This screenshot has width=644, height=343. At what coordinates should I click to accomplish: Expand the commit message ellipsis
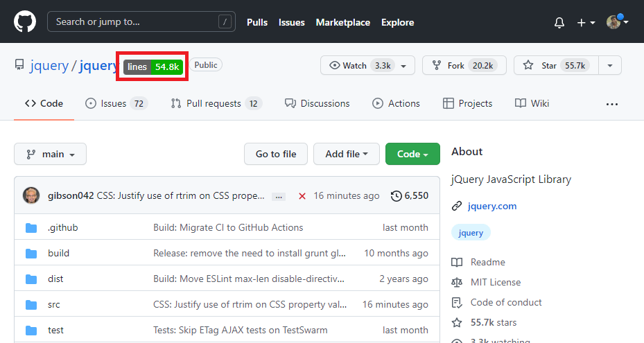pyautogui.click(x=279, y=197)
